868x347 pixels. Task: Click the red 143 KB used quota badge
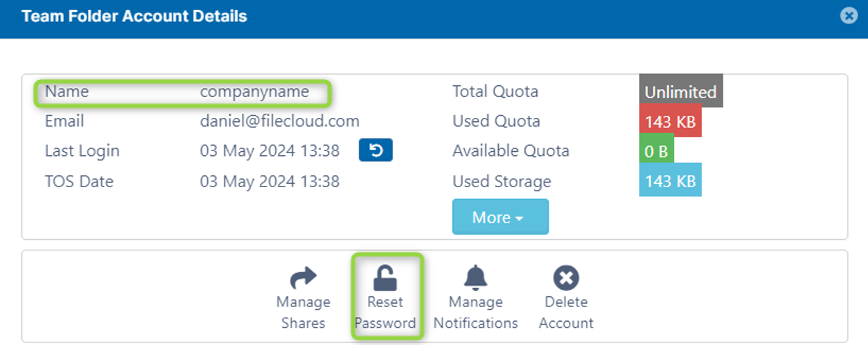pyautogui.click(x=670, y=121)
